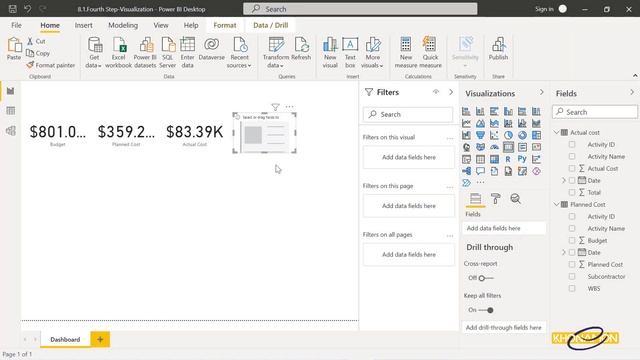Toggle Filters pane visibility eye icon

(x=436, y=92)
